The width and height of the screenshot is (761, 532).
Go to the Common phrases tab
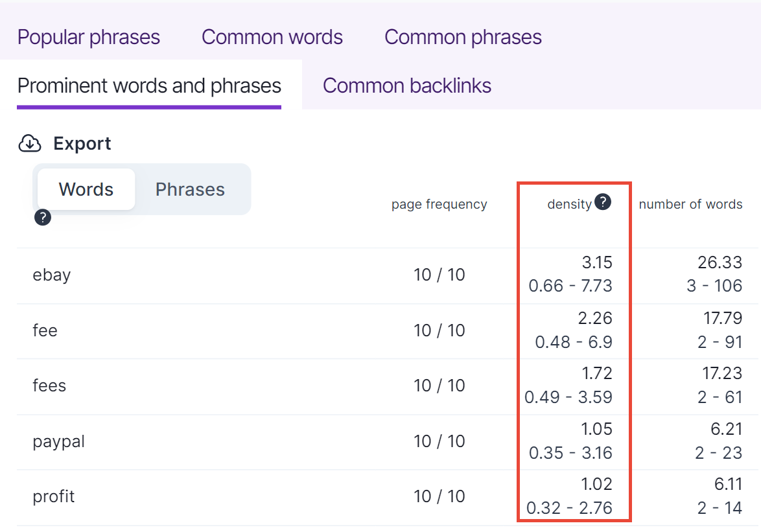coord(463,37)
